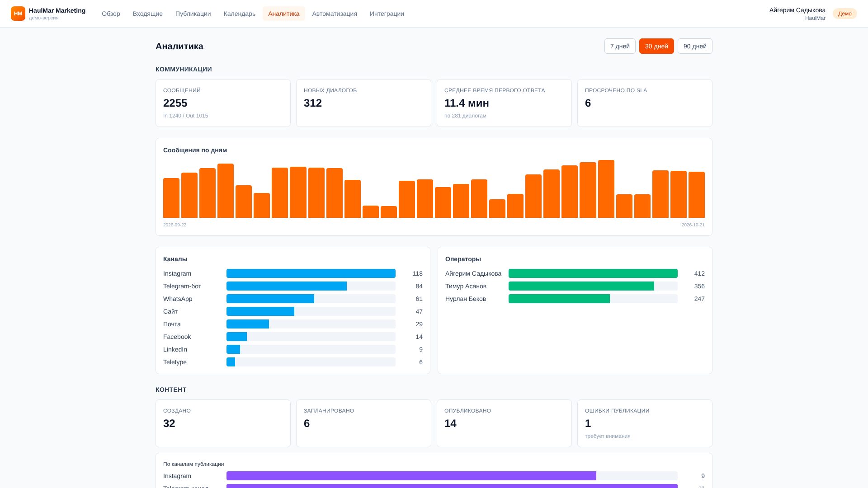Image resolution: width=868 pixels, height=488 pixels.
Task: Click the Ошибки публикации card
Action: coord(645,423)
